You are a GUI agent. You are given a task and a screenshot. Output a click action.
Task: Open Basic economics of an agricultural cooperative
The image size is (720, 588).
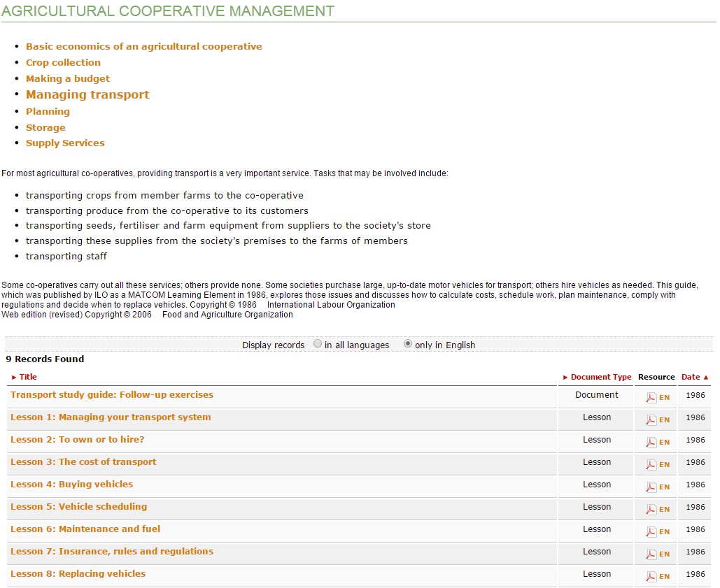[x=143, y=46]
